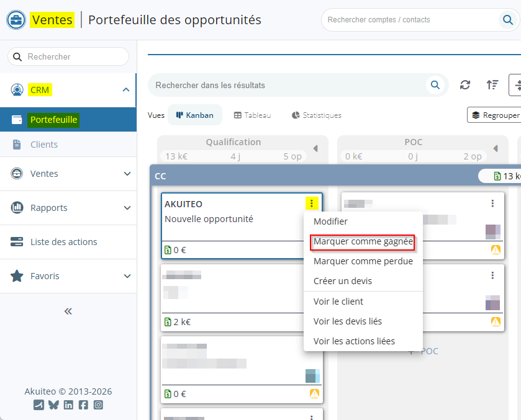Collapse the Qualification column arrow

coord(315,148)
